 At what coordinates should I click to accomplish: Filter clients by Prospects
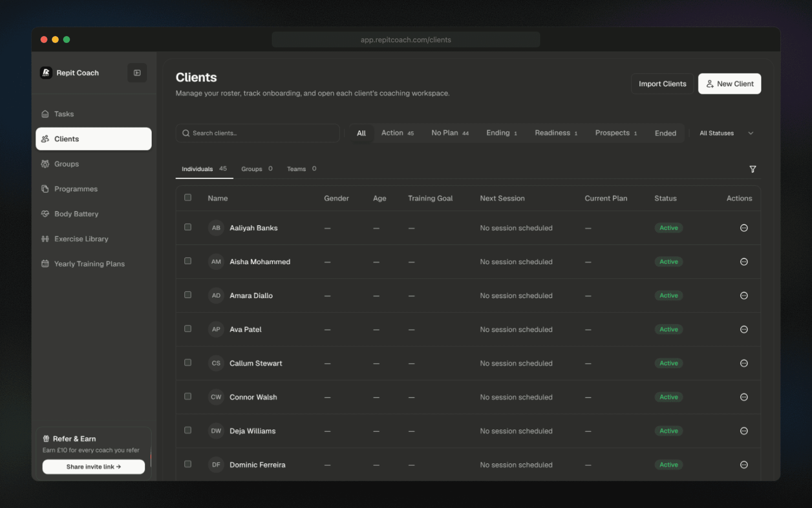616,133
